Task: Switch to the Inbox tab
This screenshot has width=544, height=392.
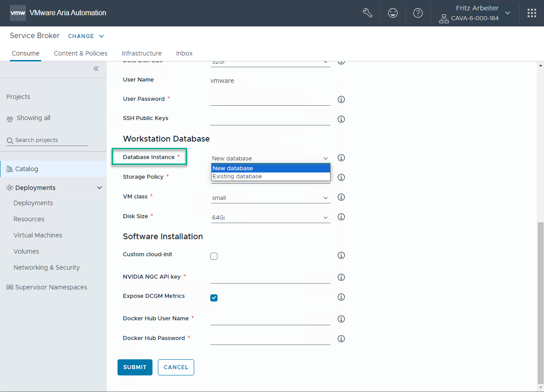Action: 184,53
